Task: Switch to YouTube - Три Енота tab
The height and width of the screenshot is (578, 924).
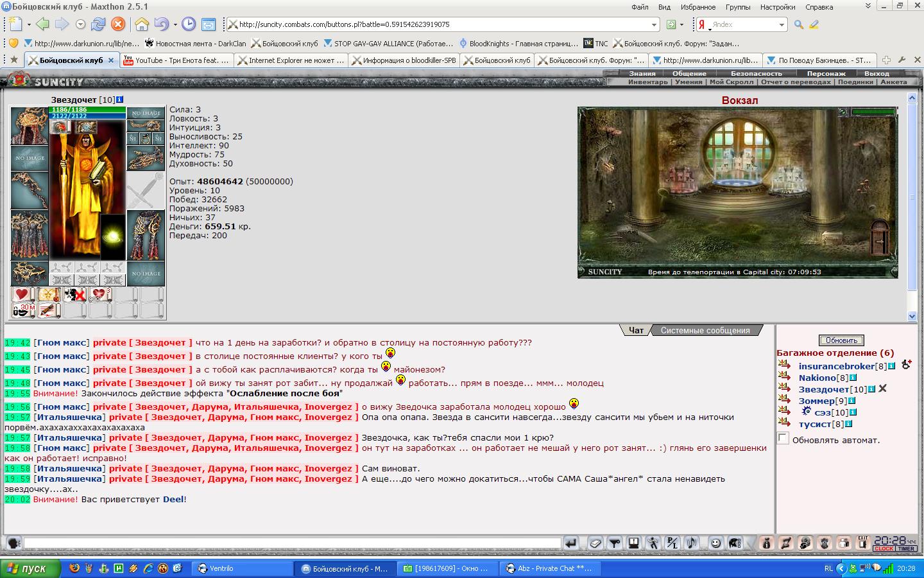Action: pyautogui.click(x=176, y=60)
